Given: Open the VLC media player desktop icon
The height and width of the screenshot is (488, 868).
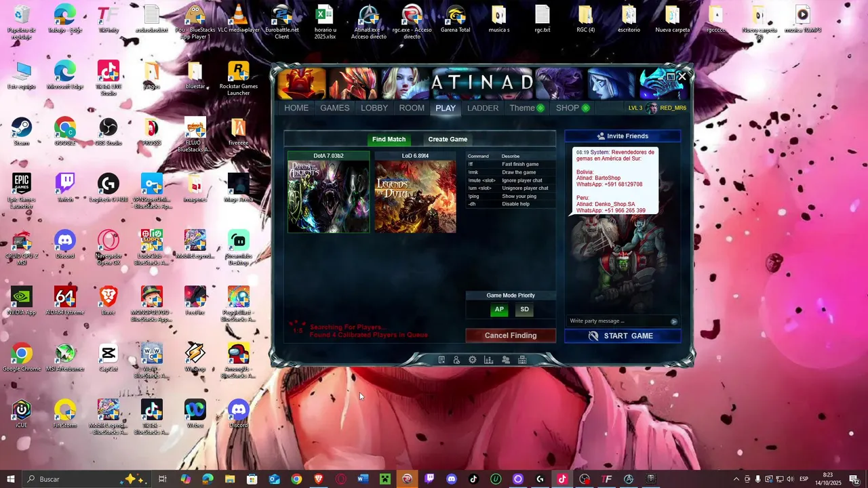Looking at the screenshot, I should pyautogui.click(x=239, y=19).
